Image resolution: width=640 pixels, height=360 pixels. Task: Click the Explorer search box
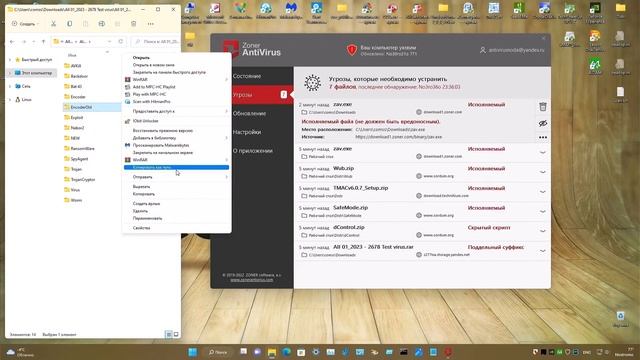tap(156, 42)
